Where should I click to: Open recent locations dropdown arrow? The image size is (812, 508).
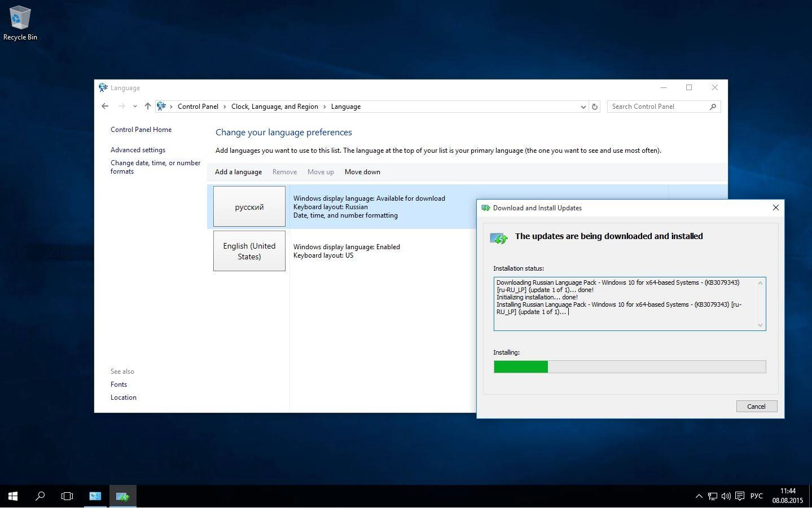pos(135,107)
